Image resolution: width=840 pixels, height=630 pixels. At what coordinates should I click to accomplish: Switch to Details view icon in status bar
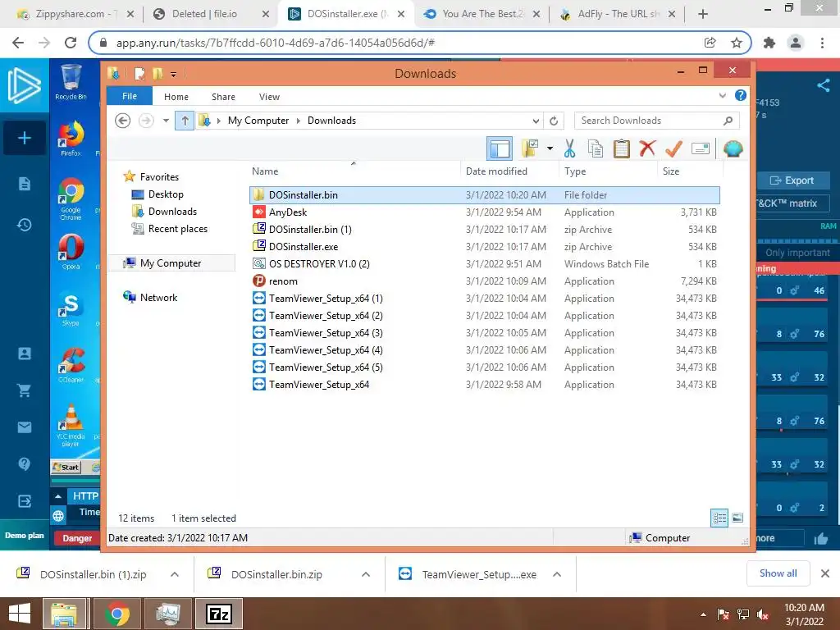pyautogui.click(x=719, y=518)
